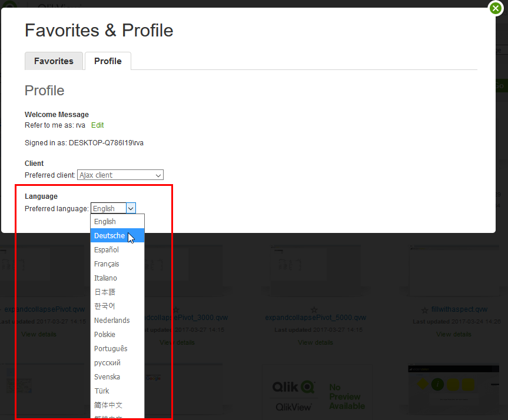Choose 简体中文 from the language list
Viewport: 508px width, 420px height.
(117, 405)
